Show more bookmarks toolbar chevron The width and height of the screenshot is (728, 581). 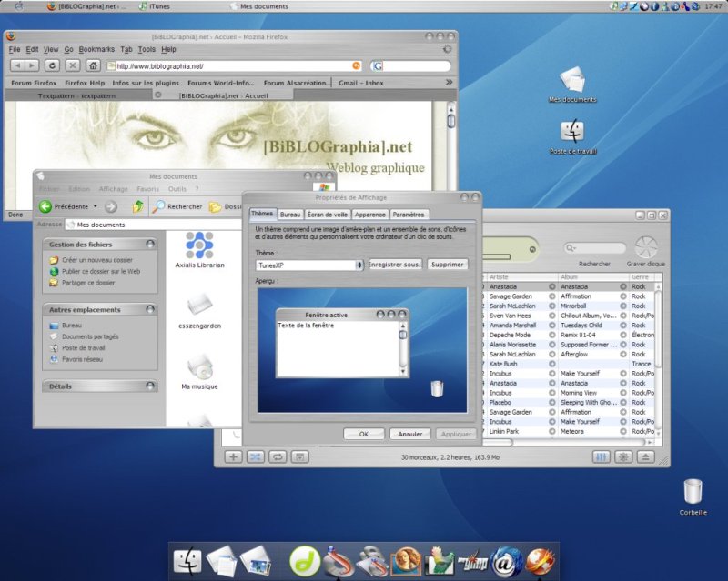point(449,82)
